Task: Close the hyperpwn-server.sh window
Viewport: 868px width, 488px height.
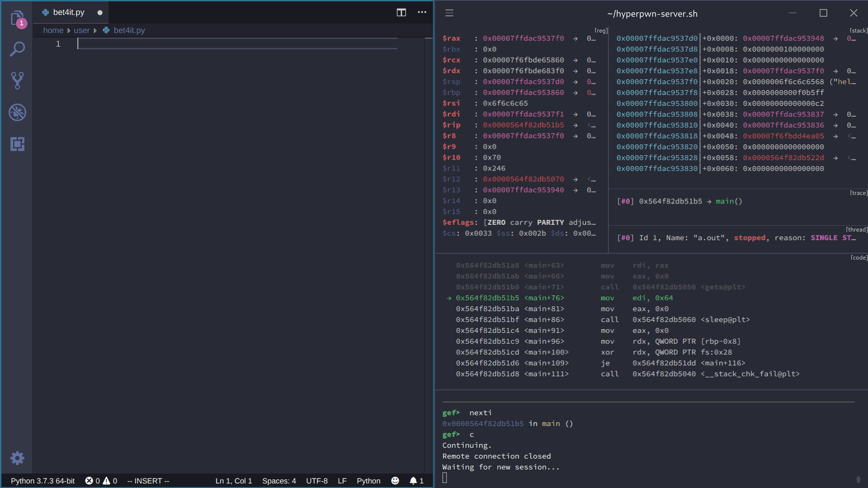Action: click(854, 13)
